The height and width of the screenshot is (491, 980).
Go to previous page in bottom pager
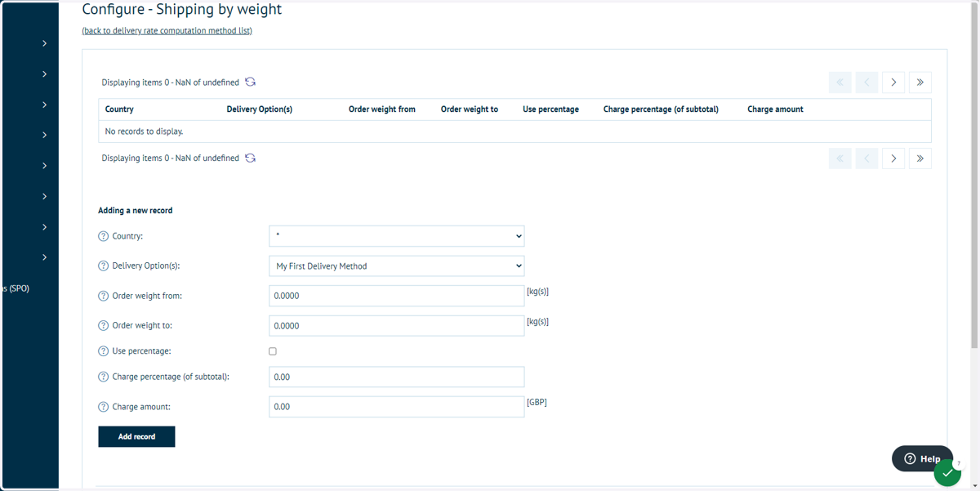[x=866, y=158]
